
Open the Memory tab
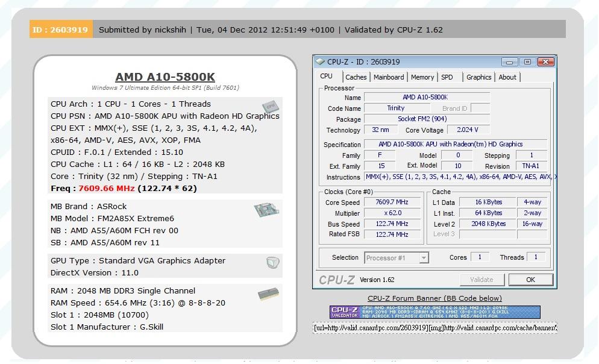(x=422, y=77)
